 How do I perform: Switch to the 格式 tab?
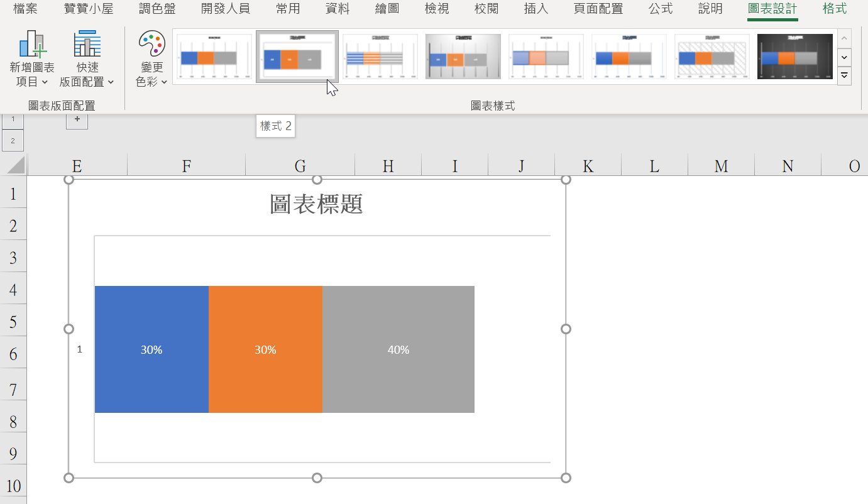tap(835, 9)
